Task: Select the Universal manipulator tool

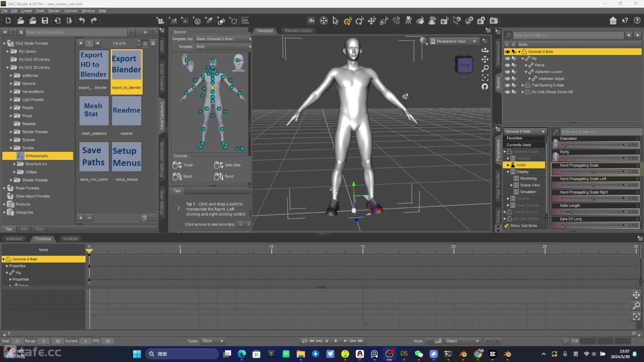Action: point(347,21)
